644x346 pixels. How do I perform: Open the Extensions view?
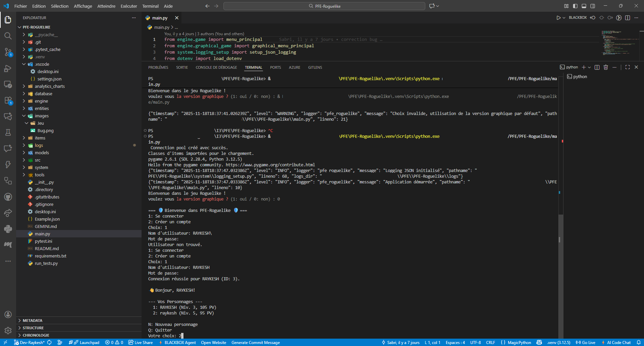click(x=8, y=100)
